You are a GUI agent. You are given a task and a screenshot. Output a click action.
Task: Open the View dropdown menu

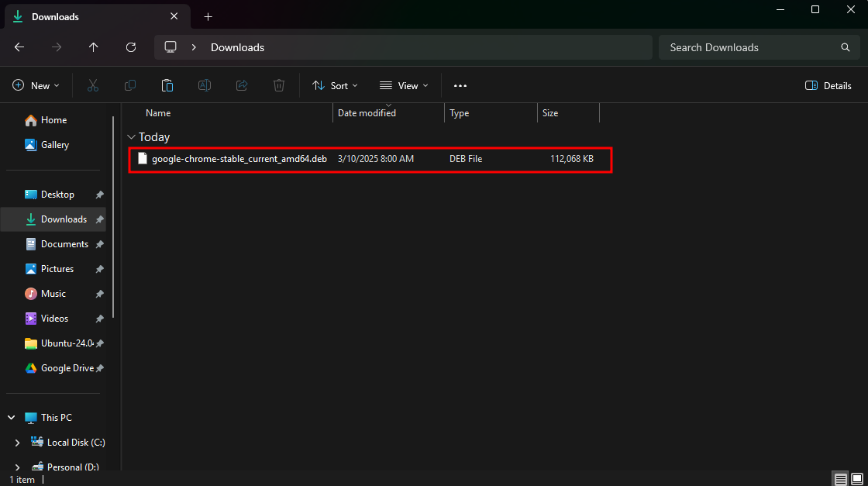coord(404,86)
